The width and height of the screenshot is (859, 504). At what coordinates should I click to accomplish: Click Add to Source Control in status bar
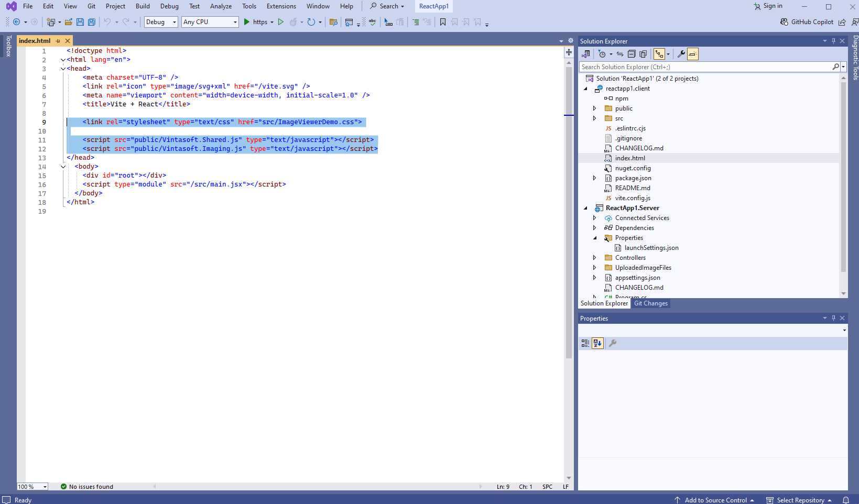click(715, 500)
